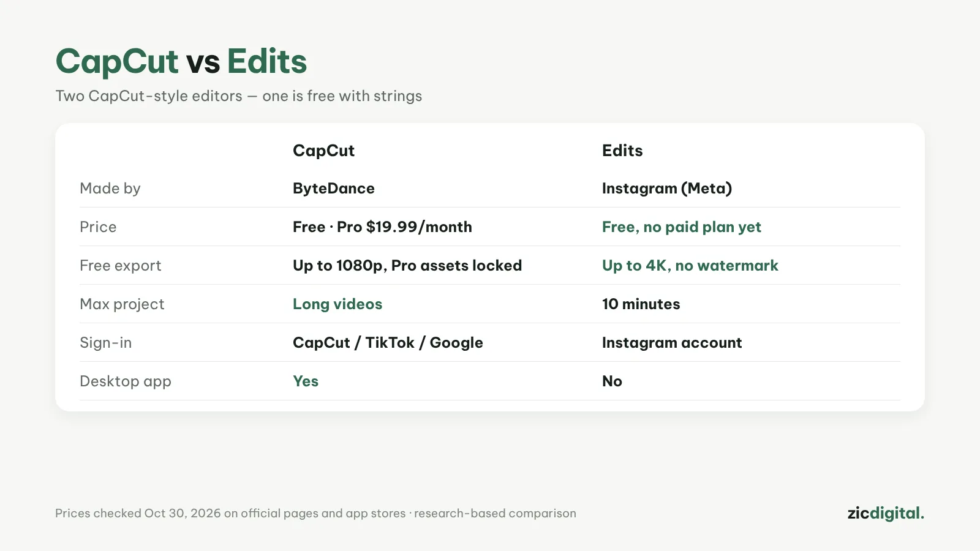Select the 'Price' row label

(98, 227)
